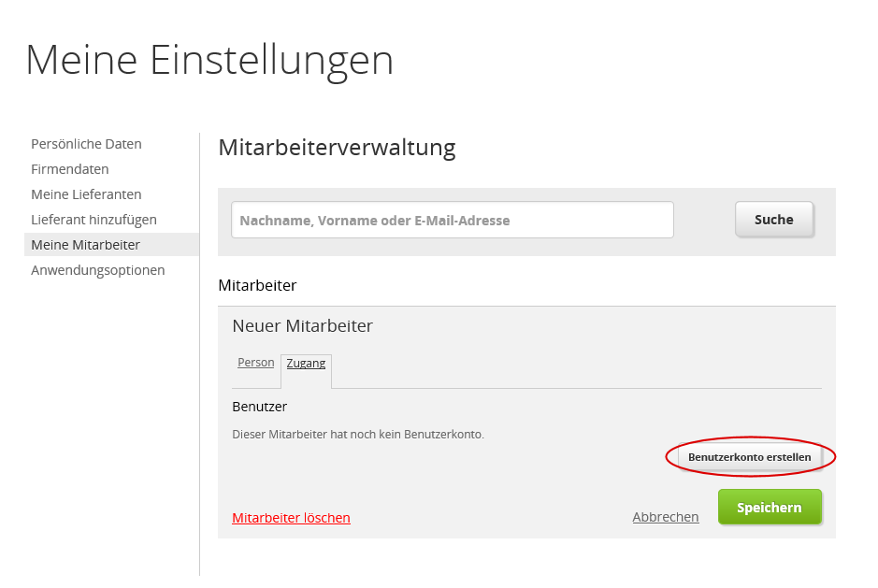The height and width of the screenshot is (588, 878).
Task: Click the Mitarbeiter heading above the list
Action: (x=257, y=284)
